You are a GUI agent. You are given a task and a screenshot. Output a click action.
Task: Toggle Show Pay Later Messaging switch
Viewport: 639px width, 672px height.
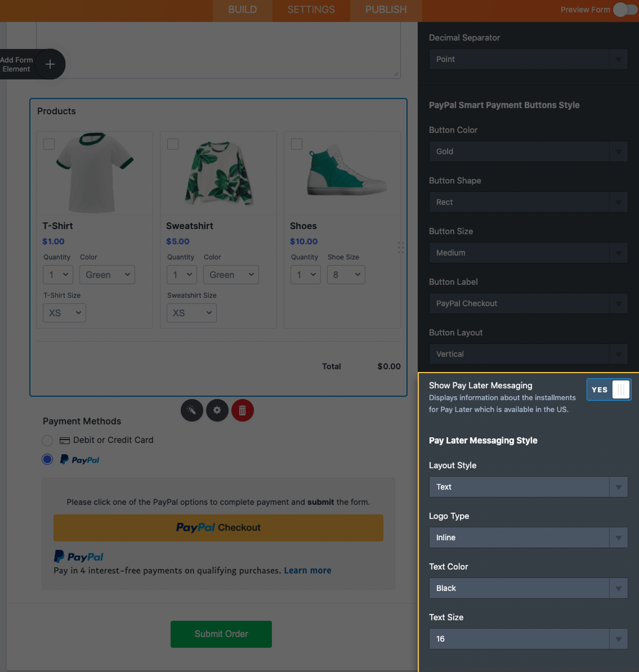(x=609, y=390)
